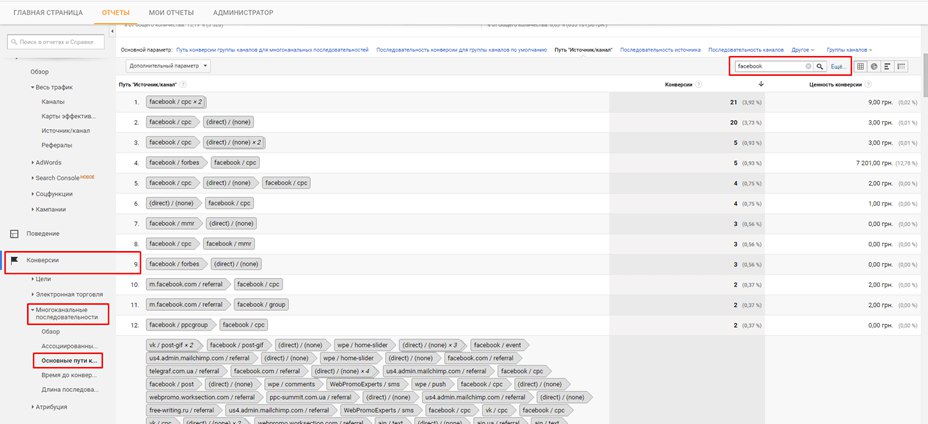Open the ГЛАВНАЯ СТРАНИЦА tab
The width and height of the screenshot is (928, 424).
pos(48,12)
